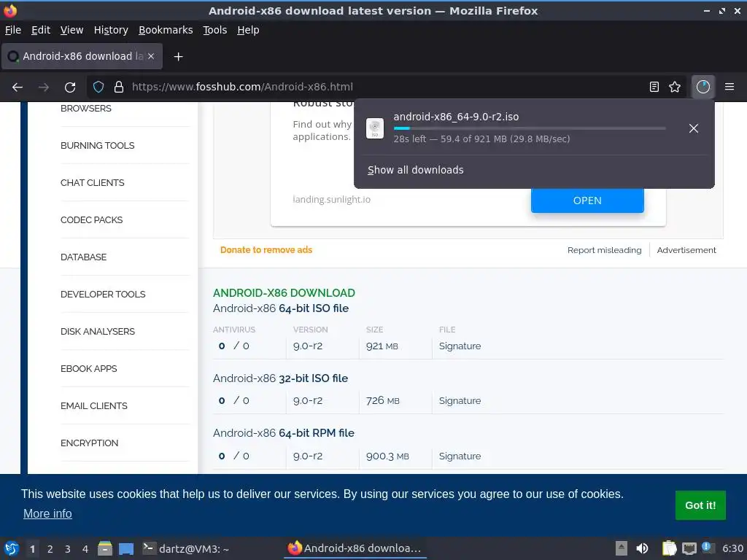Open the Bookmarks menu

tap(166, 30)
